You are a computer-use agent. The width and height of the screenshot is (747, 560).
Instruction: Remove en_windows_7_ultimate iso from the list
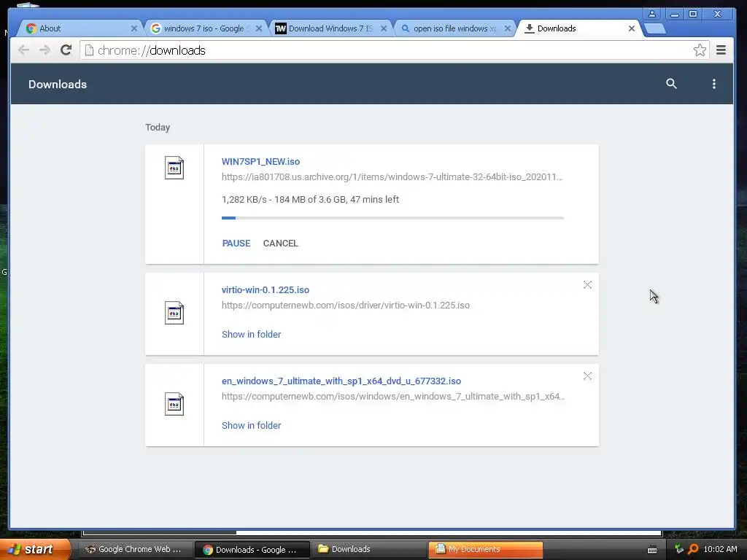point(587,376)
